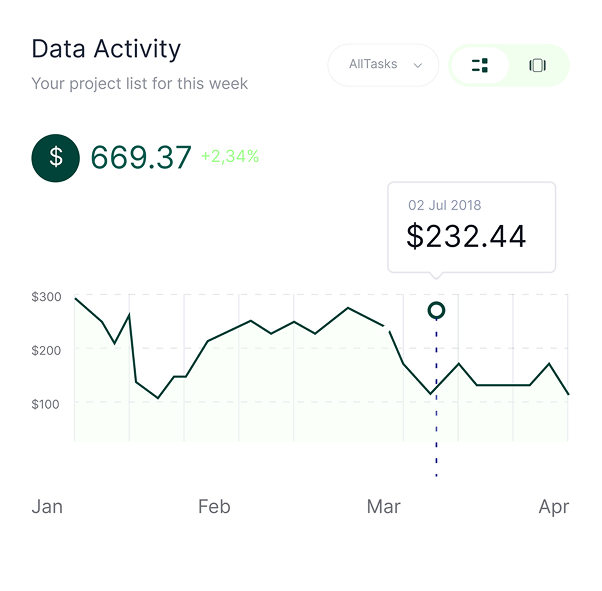The width and height of the screenshot is (602, 591).
Task: Select the Feb axis label
Action: coord(214,507)
